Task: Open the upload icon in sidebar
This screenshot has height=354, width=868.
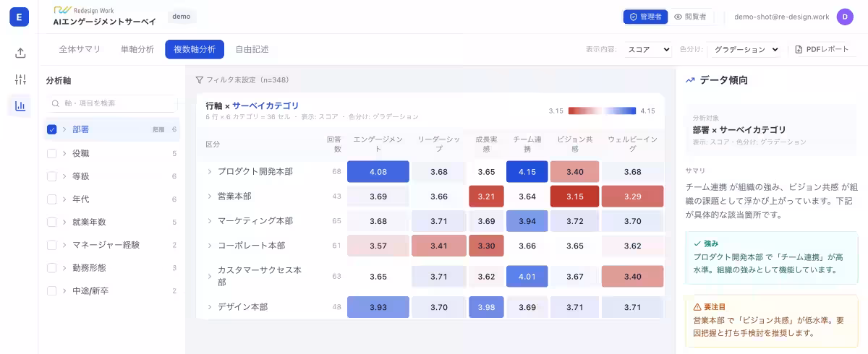Action: [x=20, y=53]
